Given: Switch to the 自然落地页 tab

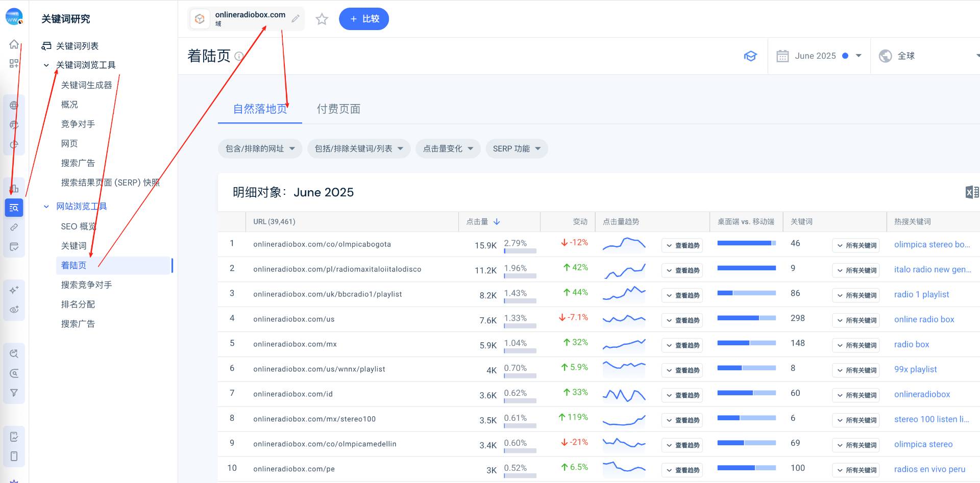Looking at the screenshot, I should pos(260,109).
